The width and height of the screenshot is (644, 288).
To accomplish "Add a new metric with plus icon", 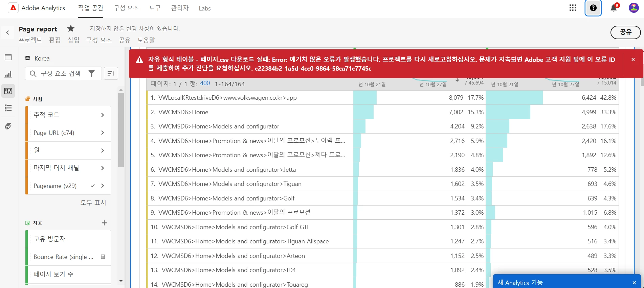I will 104,223.
